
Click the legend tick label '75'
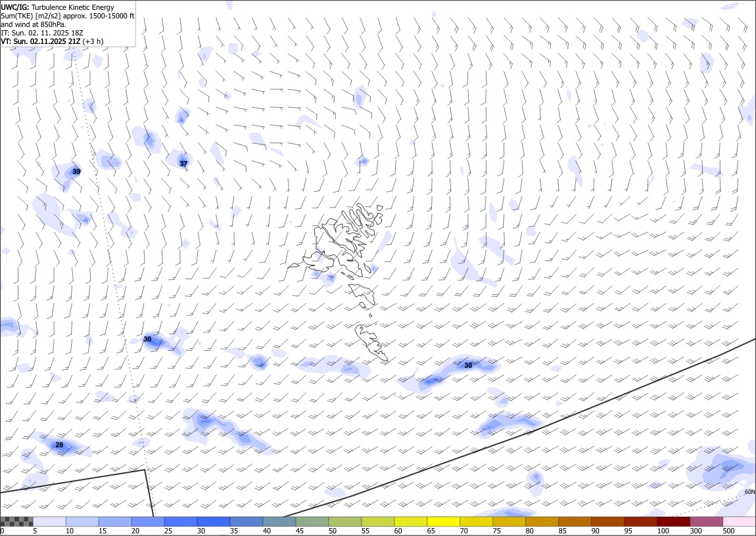pos(496,531)
